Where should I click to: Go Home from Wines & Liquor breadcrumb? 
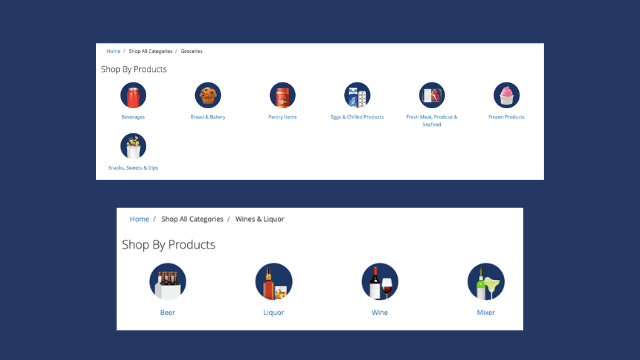[139, 219]
